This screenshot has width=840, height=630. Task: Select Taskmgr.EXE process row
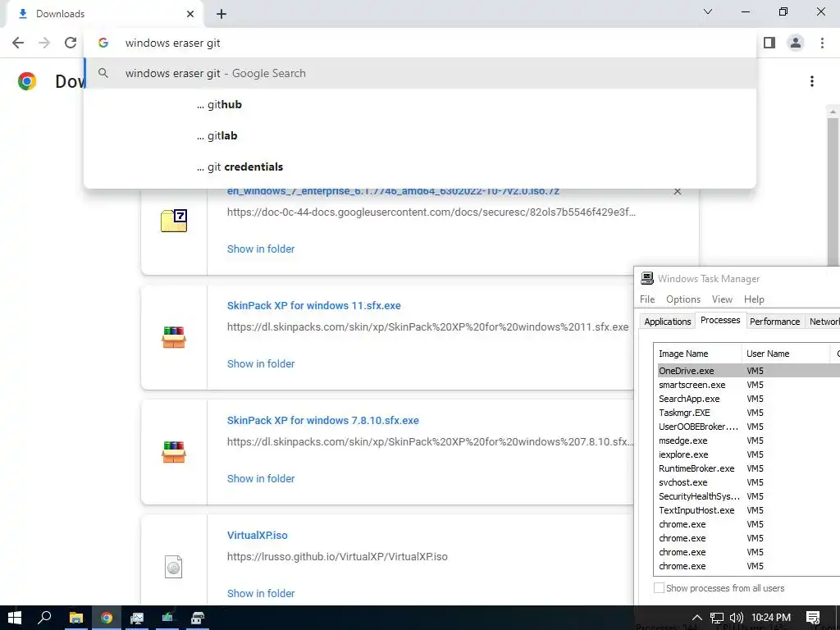point(749,413)
